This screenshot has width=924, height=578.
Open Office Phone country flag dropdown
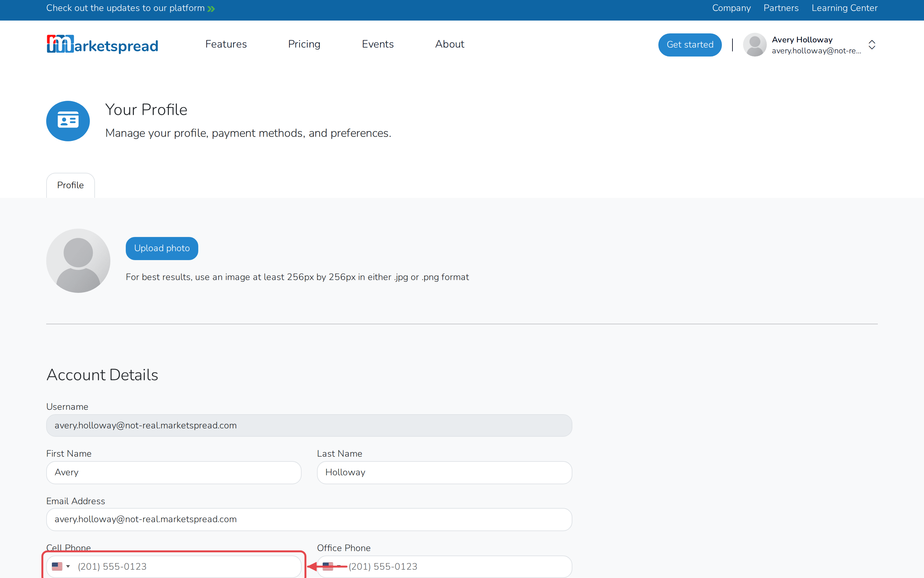pos(331,566)
